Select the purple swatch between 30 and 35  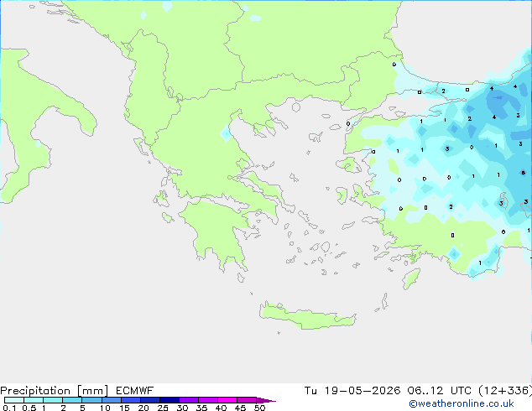tap(189, 400)
